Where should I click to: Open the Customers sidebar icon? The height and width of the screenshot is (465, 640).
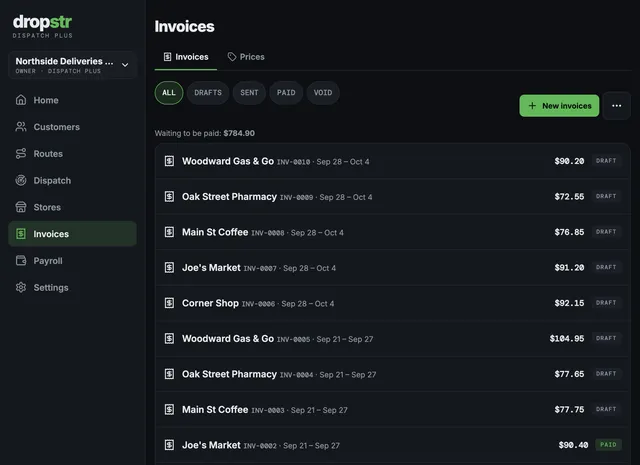point(21,127)
